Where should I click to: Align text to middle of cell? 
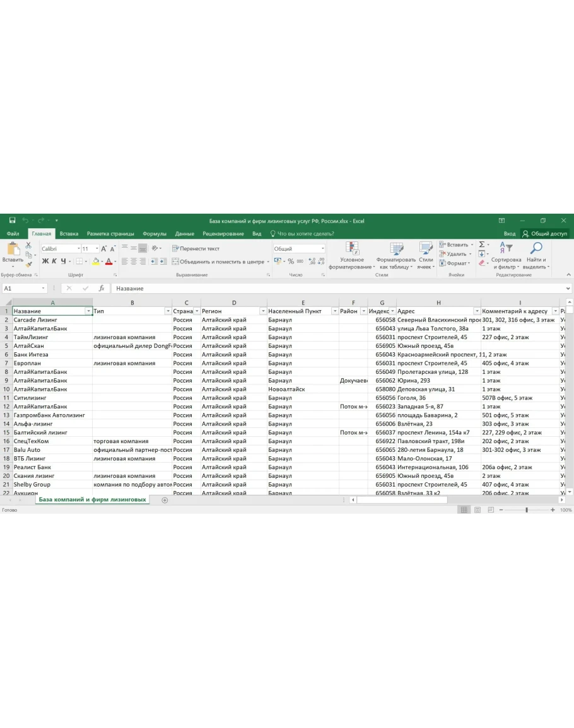[133, 248]
